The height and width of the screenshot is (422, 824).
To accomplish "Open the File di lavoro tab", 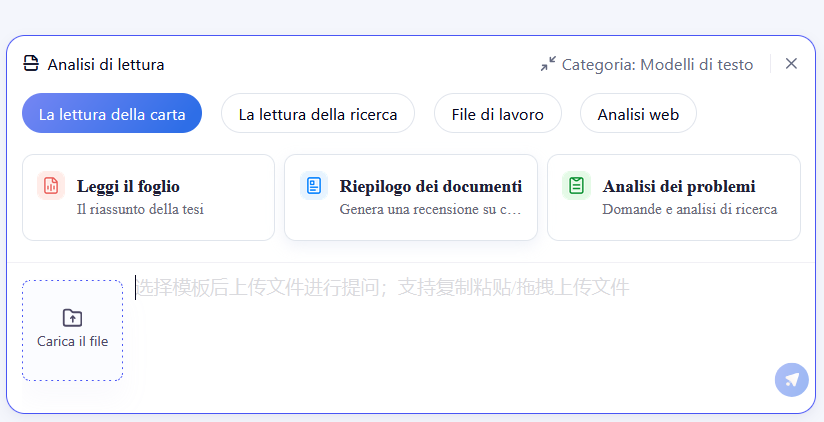I will tap(497, 114).
